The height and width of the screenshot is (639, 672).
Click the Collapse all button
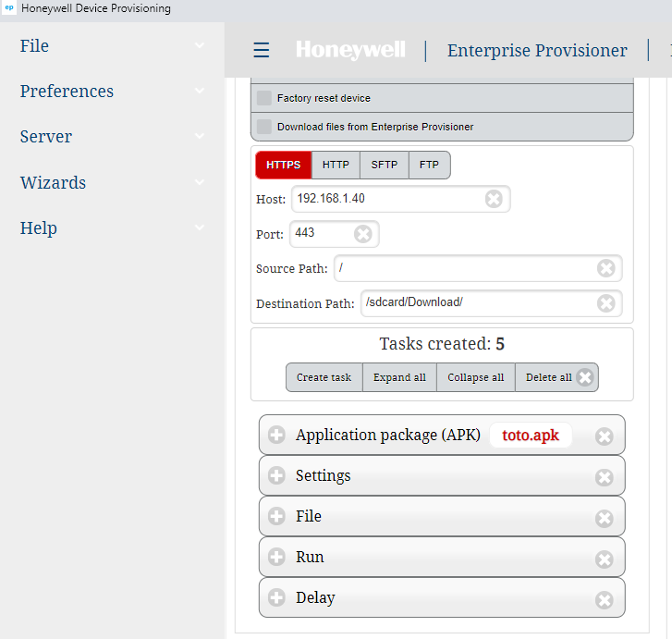click(476, 377)
